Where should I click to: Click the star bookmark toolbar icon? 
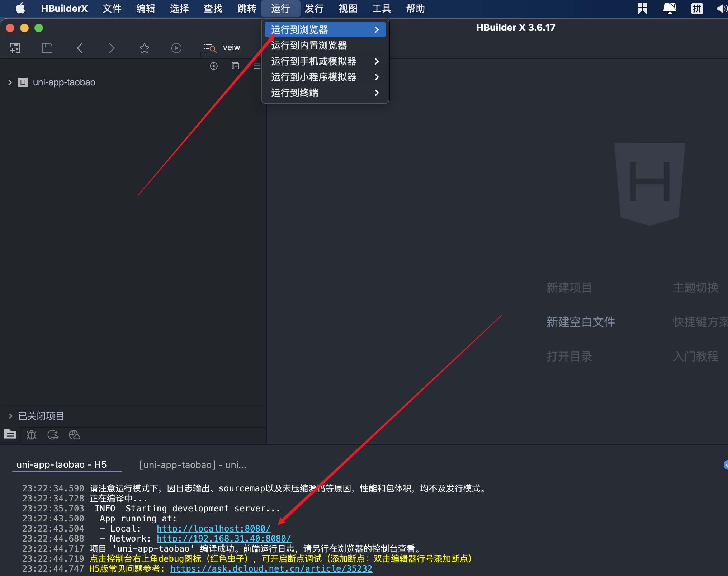[144, 48]
